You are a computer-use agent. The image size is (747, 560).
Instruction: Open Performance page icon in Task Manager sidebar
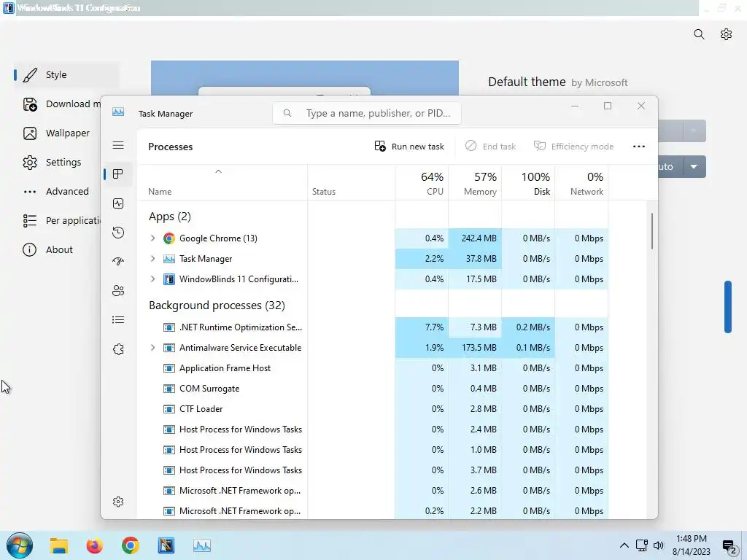(118, 203)
